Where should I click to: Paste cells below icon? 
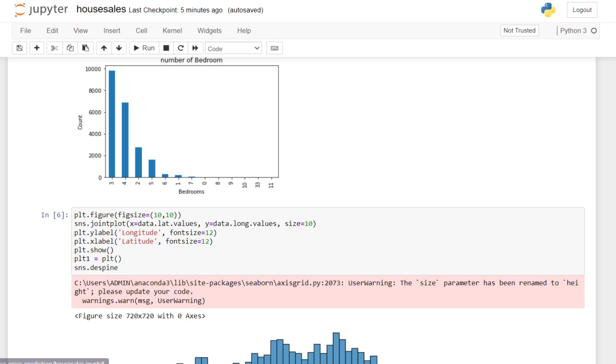[86, 48]
